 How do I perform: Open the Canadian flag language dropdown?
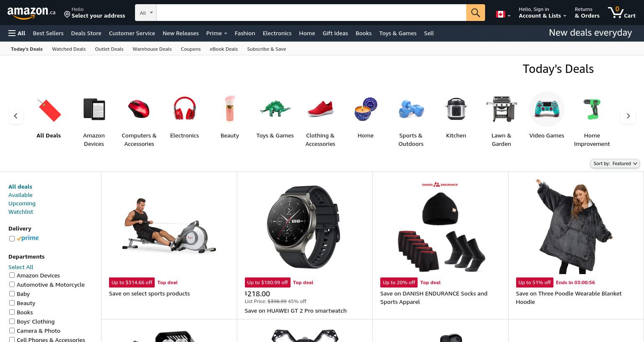503,15
